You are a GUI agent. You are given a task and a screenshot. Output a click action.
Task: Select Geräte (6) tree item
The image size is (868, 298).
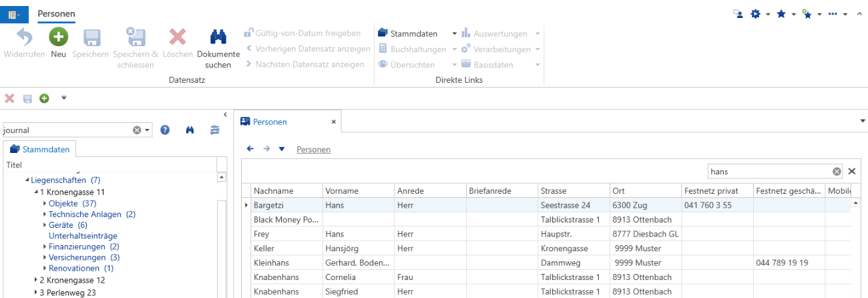point(68,225)
